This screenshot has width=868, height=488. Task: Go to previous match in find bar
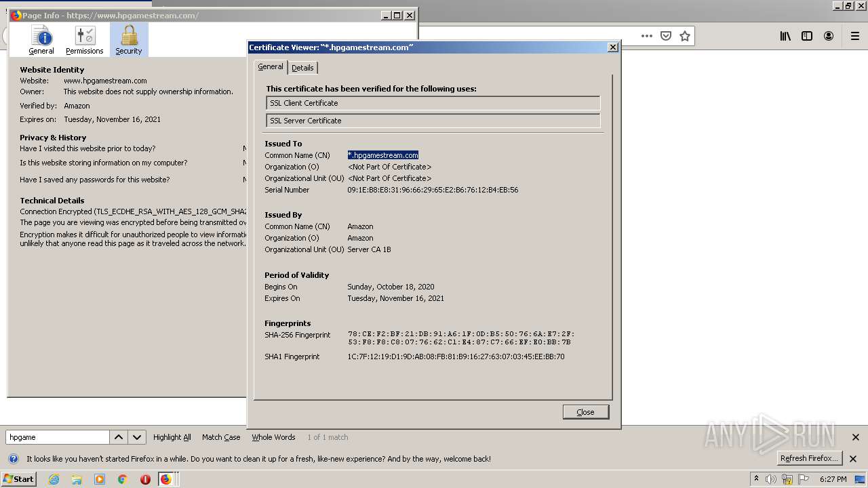pos(119,437)
